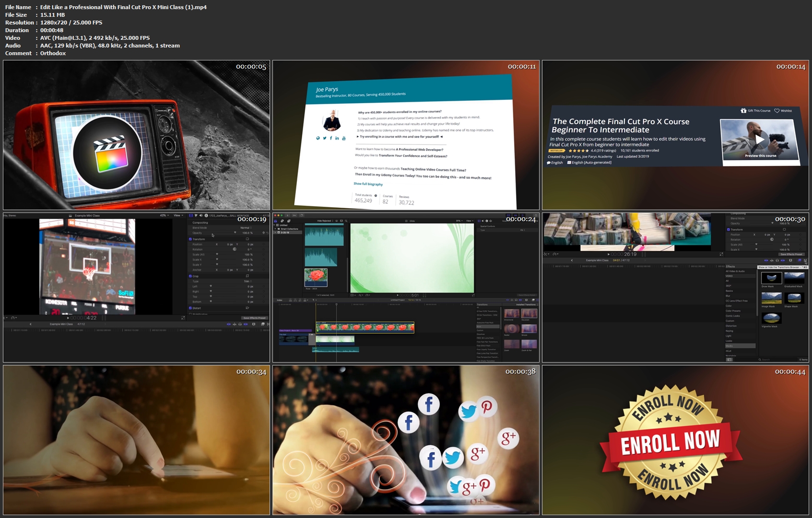Click the Index button in 00:00:24 frame timeline
Viewport: 812px width, 518px height.
pyautogui.click(x=280, y=300)
